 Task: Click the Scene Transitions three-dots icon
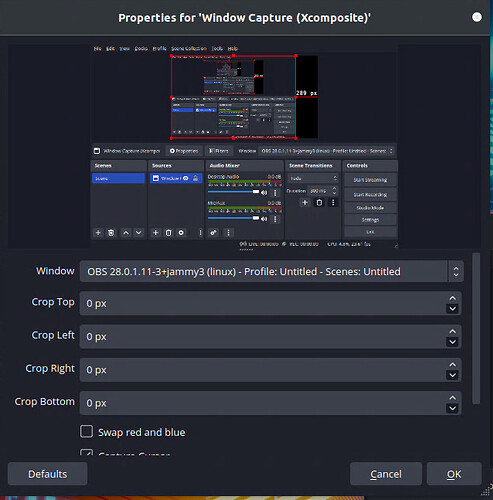coord(333,203)
